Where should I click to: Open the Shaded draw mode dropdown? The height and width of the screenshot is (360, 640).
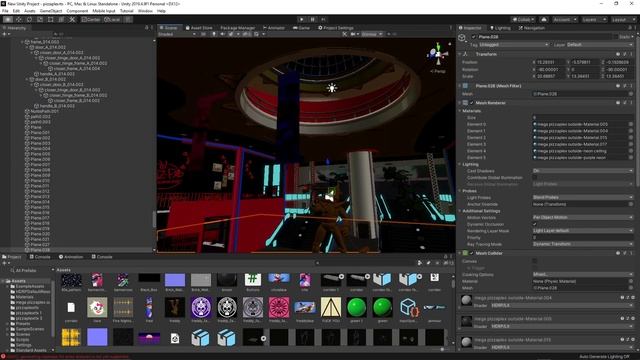(177, 34)
